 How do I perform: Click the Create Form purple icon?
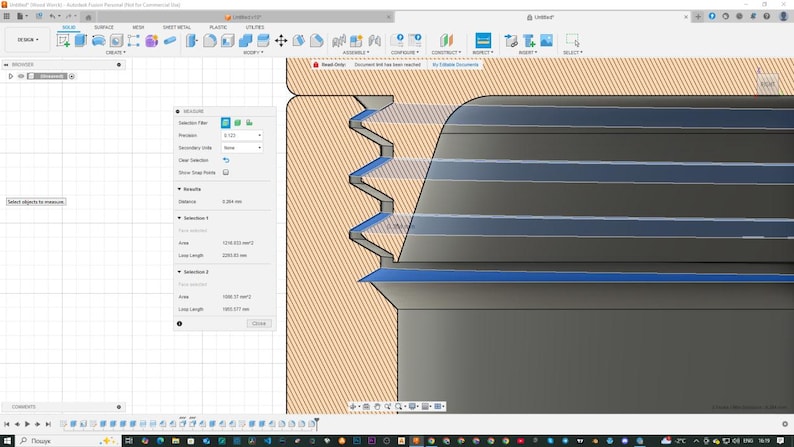(x=151, y=40)
